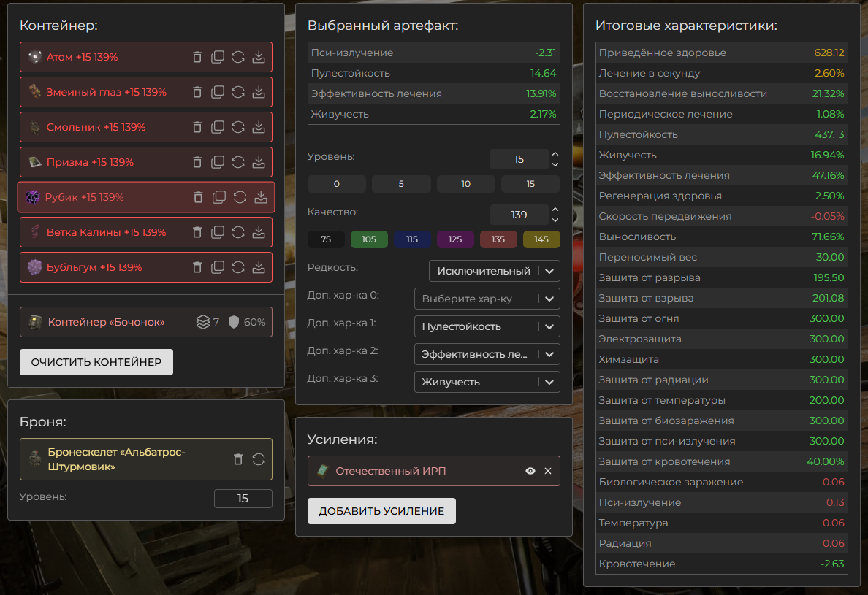Duplicate the Змеиный глаз artifact
The image size is (868, 595).
218,92
